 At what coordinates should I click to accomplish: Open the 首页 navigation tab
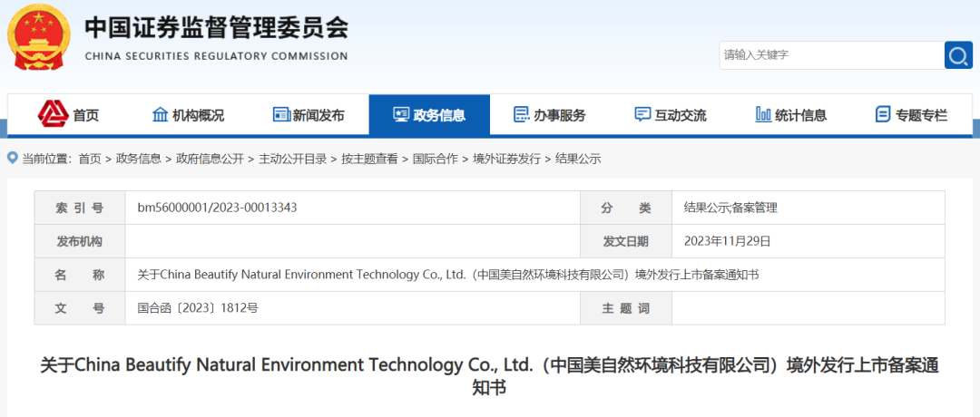pyautogui.click(x=67, y=115)
